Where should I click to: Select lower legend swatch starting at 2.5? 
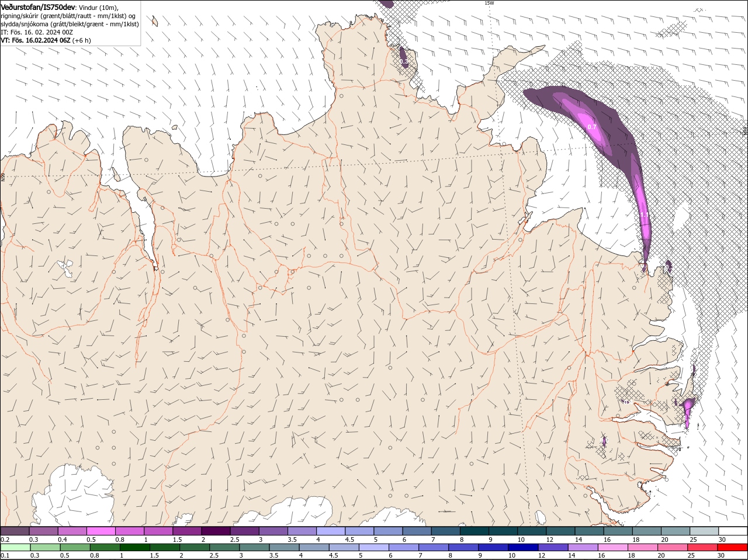pos(224,547)
